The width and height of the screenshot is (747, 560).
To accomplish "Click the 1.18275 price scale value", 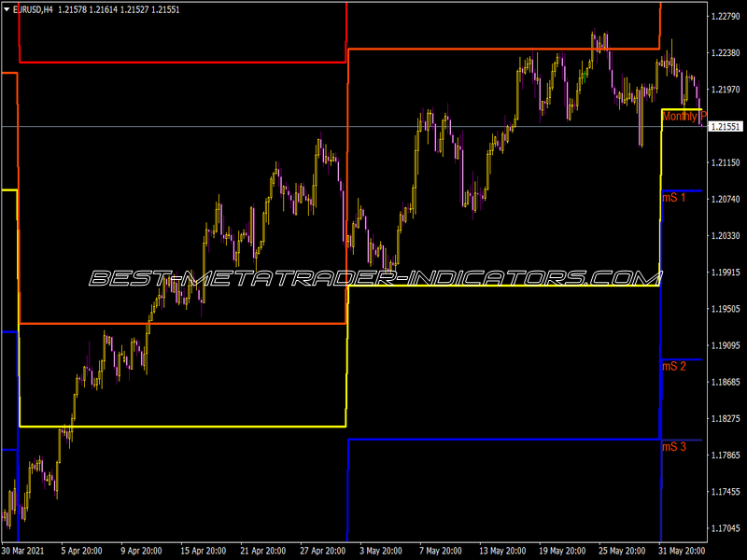I will 726,418.
